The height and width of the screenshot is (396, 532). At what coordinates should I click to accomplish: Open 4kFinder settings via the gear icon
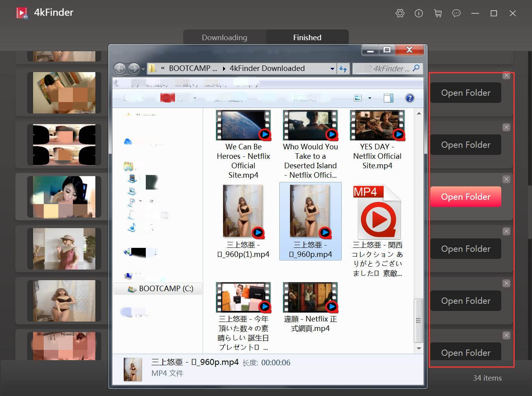click(400, 13)
